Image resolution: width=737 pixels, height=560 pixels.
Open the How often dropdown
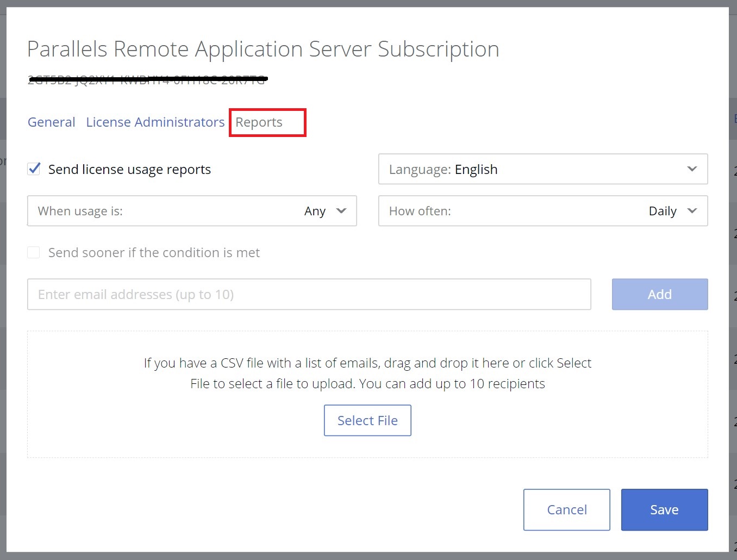[x=543, y=211]
